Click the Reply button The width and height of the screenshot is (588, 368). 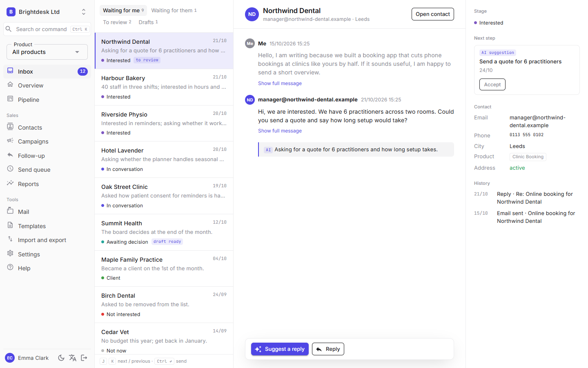[328, 349]
